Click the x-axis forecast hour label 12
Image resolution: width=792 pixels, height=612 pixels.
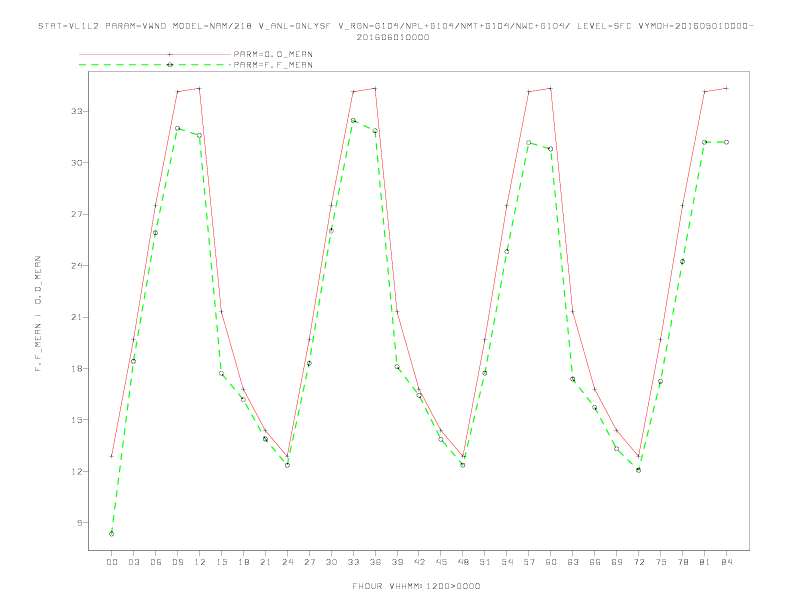click(200, 562)
